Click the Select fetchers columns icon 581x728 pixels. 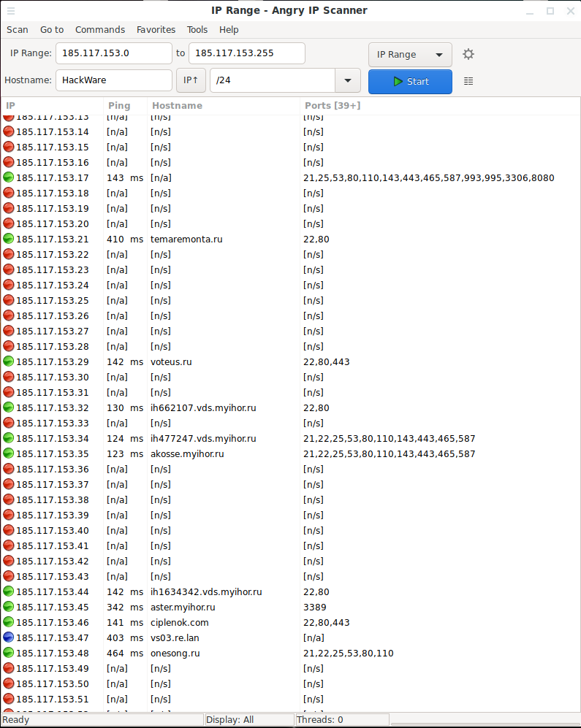pyautogui.click(x=468, y=81)
